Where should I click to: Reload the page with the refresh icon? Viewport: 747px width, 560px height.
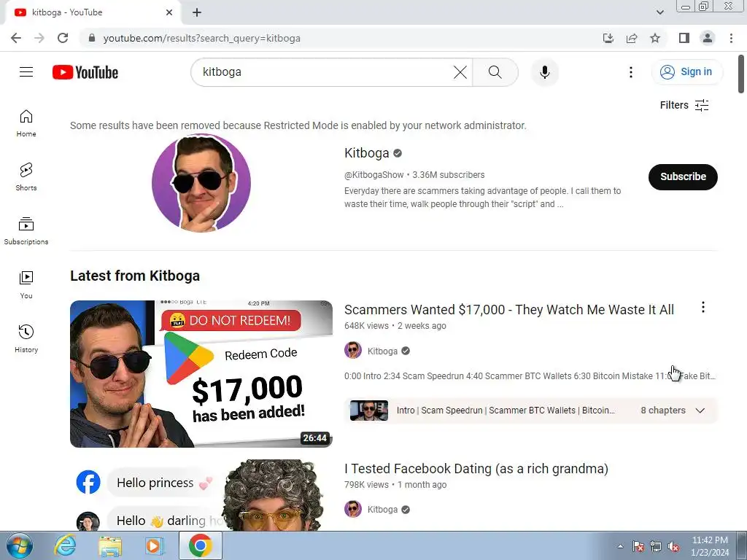click(63, 38)
